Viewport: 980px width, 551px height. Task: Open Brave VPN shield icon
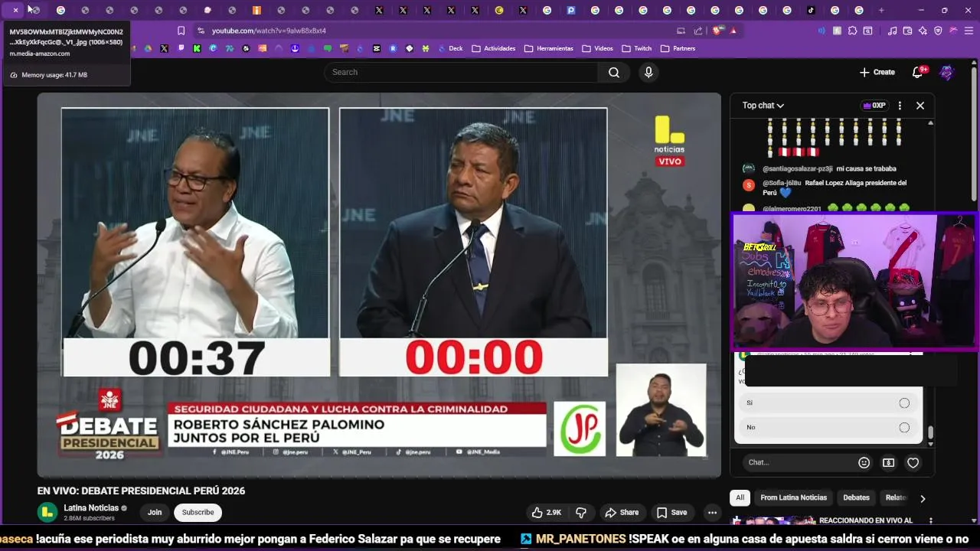pyautogui.click(x=937, y=31)
